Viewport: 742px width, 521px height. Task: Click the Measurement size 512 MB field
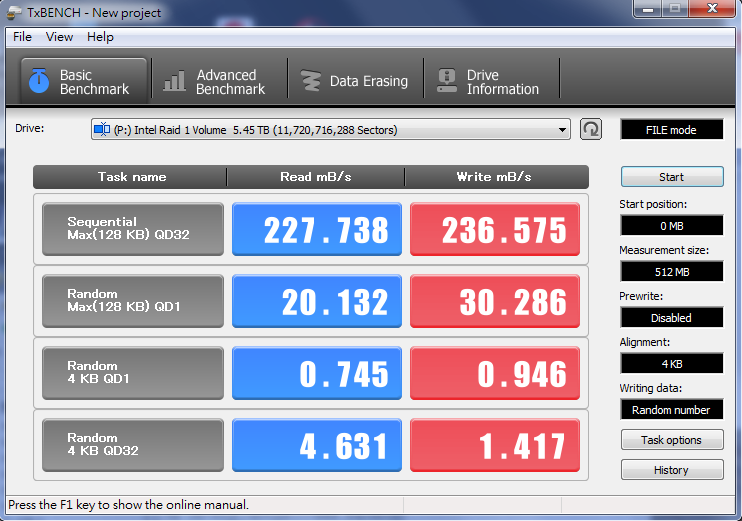(672, 272)
